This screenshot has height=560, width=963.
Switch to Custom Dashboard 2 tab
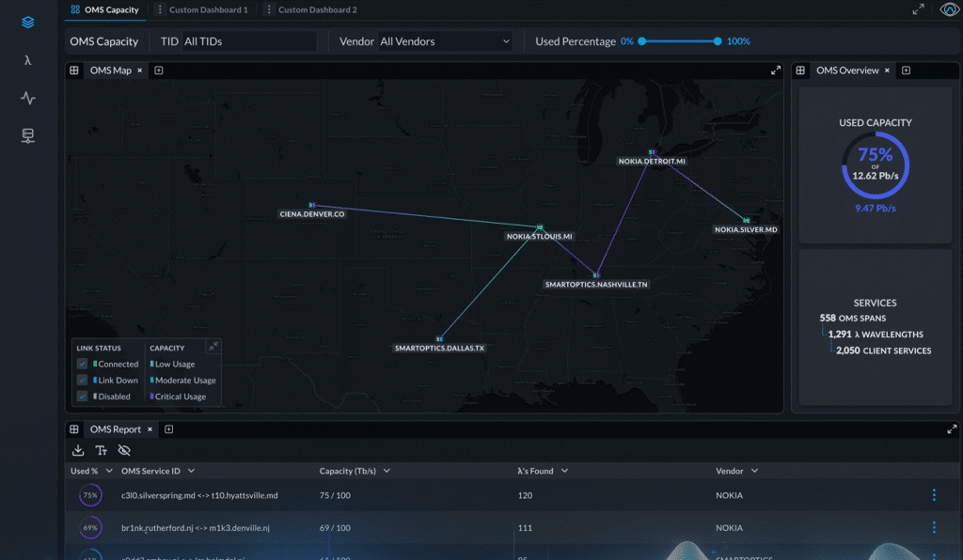click(318, 9)
